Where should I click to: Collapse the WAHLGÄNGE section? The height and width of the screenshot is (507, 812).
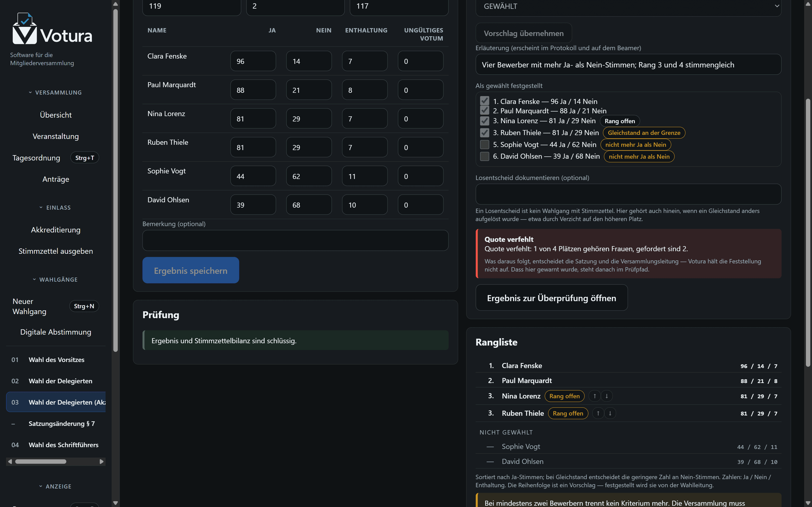tap(55, 280)
